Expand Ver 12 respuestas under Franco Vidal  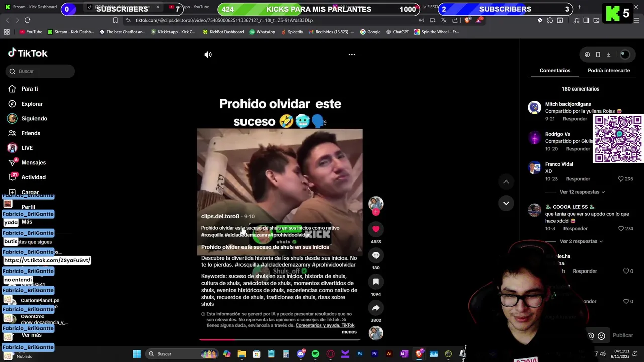click(582, 192)
